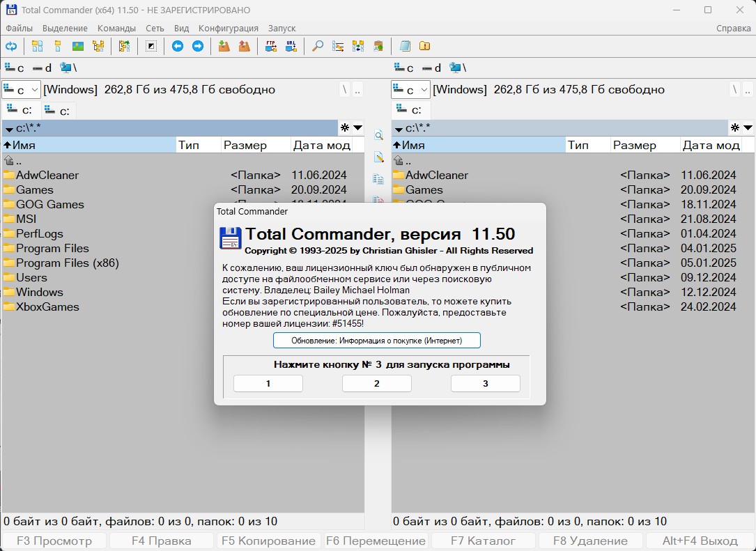Select drive d button above left panel
756x551 pixels.
click(43, 68)
